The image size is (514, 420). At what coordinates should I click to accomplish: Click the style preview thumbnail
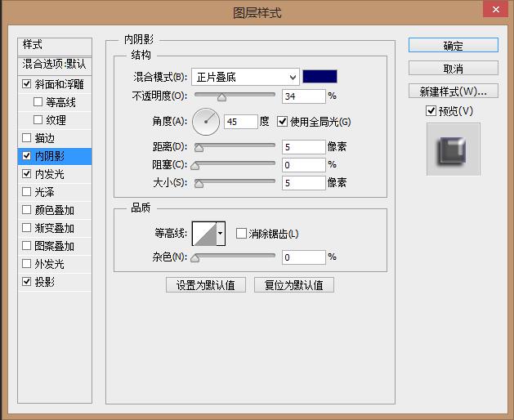pos(453,150)
